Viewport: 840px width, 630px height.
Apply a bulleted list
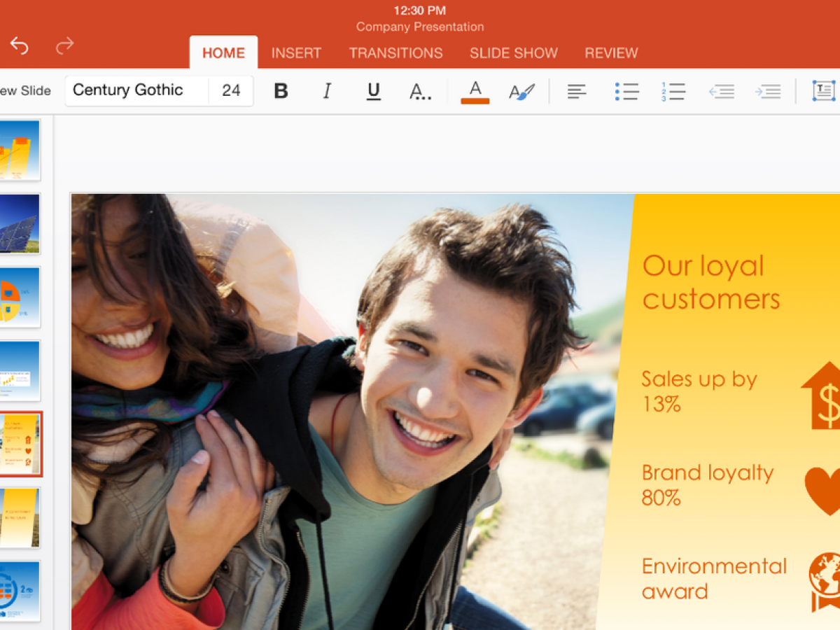click(x=626, y=91)
